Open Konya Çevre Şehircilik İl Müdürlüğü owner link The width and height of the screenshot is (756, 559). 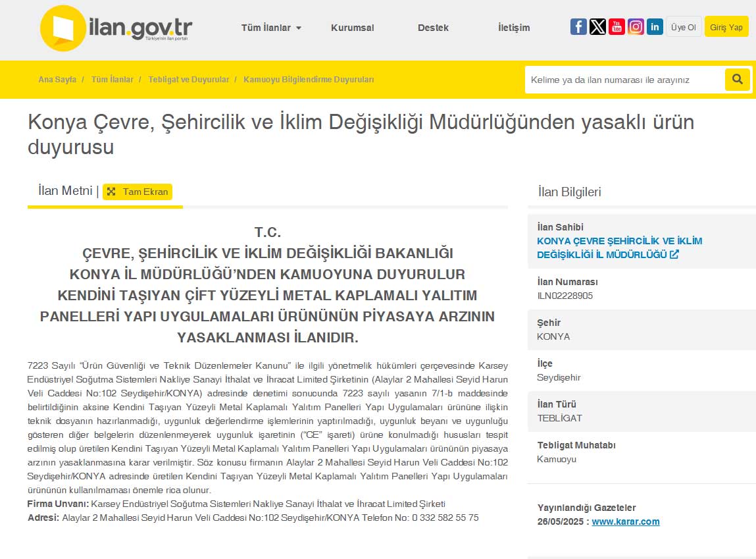[620, 248]
